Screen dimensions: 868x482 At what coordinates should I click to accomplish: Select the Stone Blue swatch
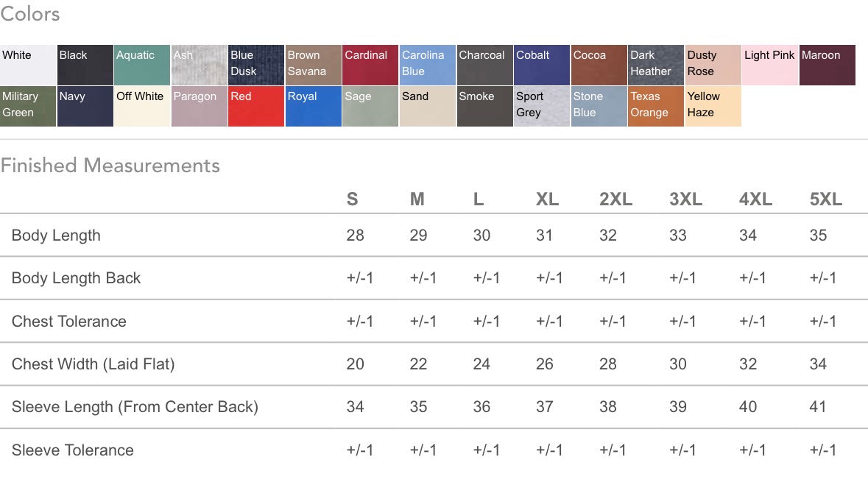pyautogui.click(x=599, y=106)
